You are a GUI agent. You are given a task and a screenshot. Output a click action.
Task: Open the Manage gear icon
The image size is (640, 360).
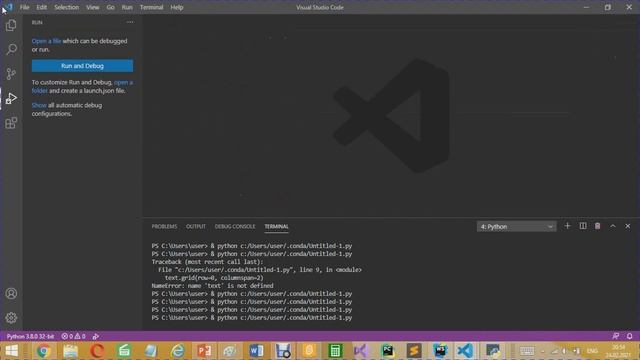[x=11, y=318]
